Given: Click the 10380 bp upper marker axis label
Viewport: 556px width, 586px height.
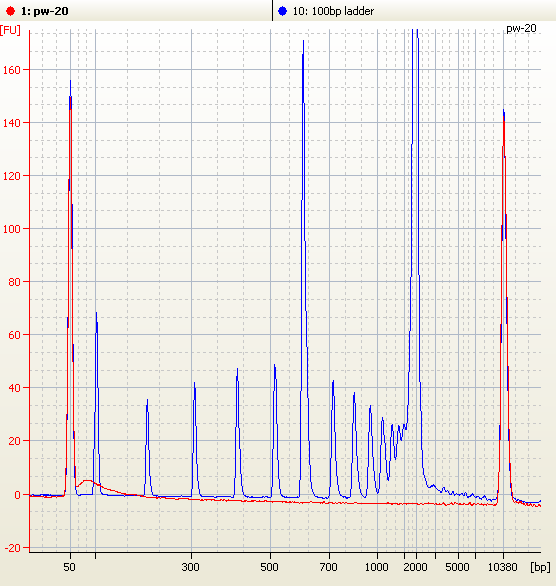Looking at the screenshot, I should pyautogui.click(x=503, y=567).
